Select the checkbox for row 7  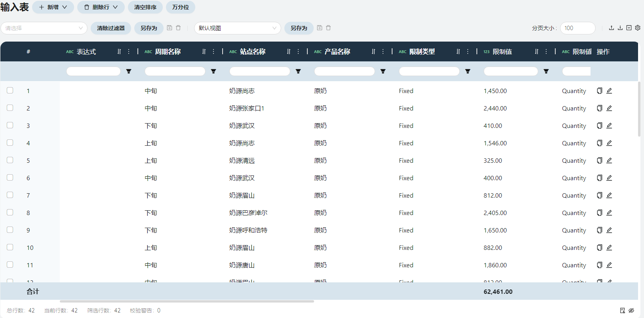point(10,195)
